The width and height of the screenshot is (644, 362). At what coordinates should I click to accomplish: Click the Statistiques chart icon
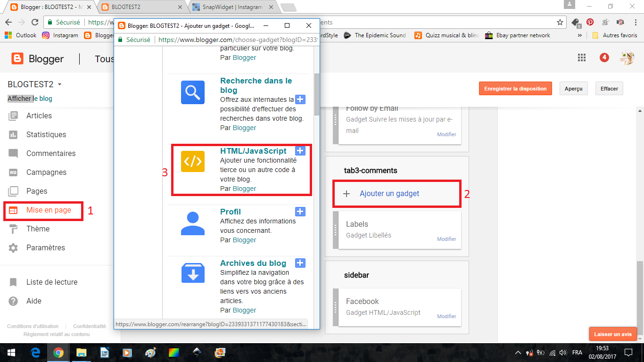click(13, 135)
